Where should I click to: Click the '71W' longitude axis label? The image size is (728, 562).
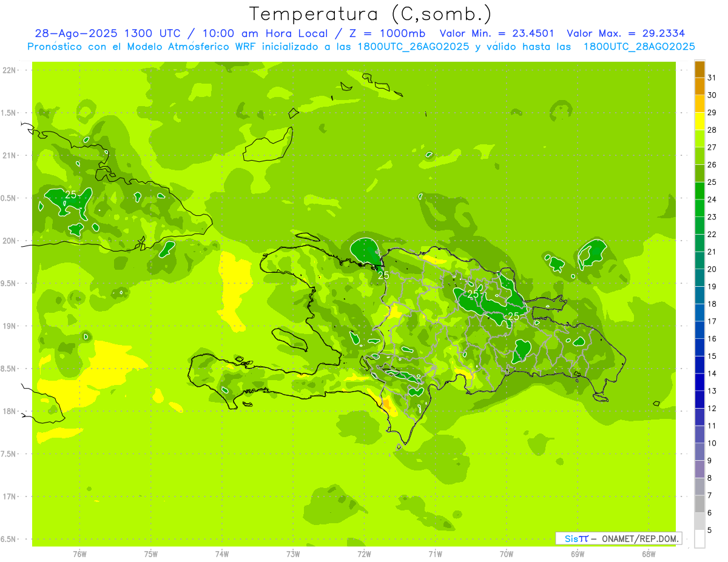pos(435,554)
